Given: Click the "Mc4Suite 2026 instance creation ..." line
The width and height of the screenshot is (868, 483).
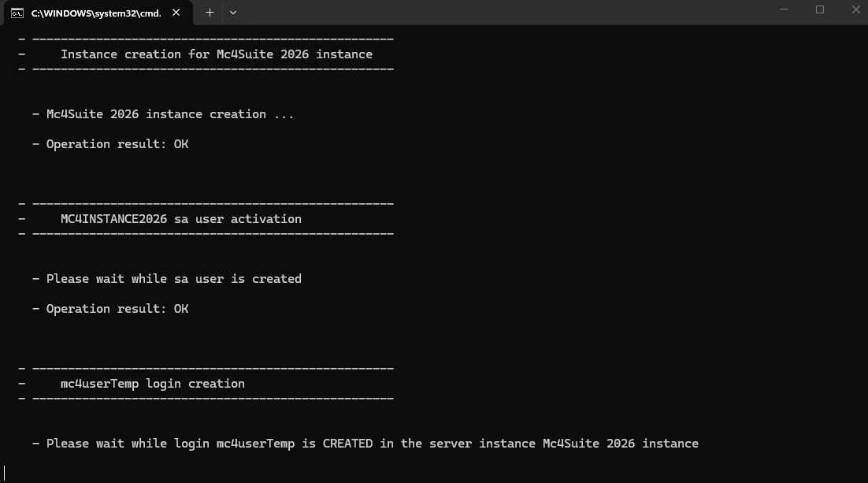Looking at the screenshot, I should pyautogui.click(x=169, y=114).
